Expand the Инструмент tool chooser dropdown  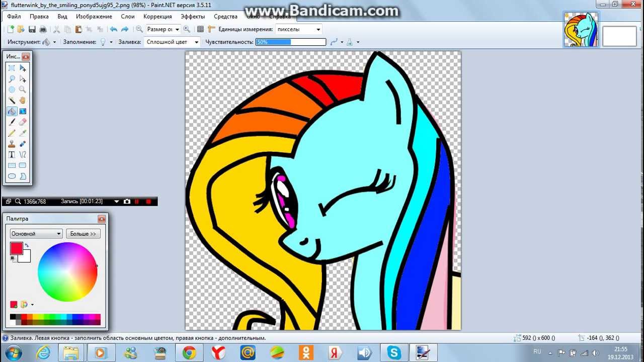[54, 42]
